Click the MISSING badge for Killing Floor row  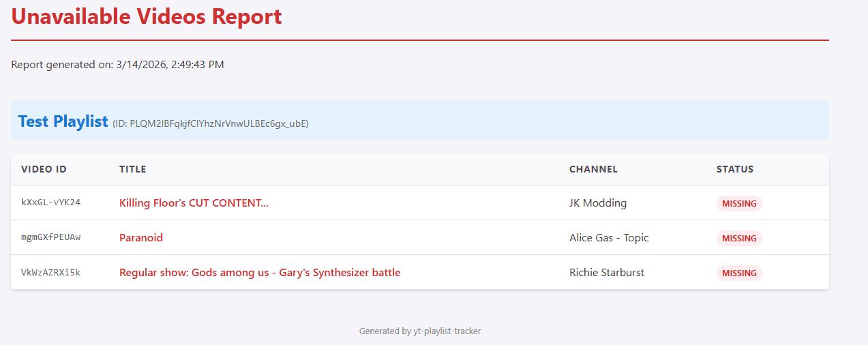click(739, 203)
